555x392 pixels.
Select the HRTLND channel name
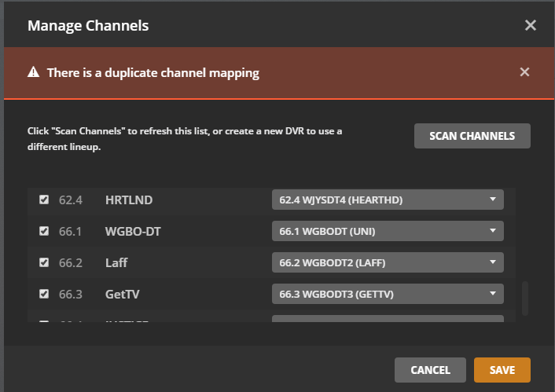129,200
